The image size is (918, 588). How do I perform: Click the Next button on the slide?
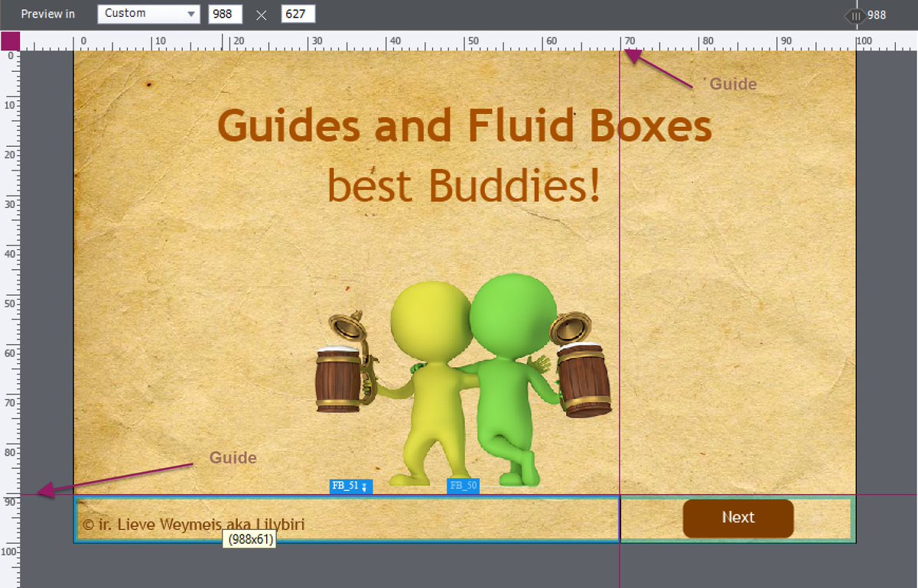pyautogui.click(x=738, y=518)
